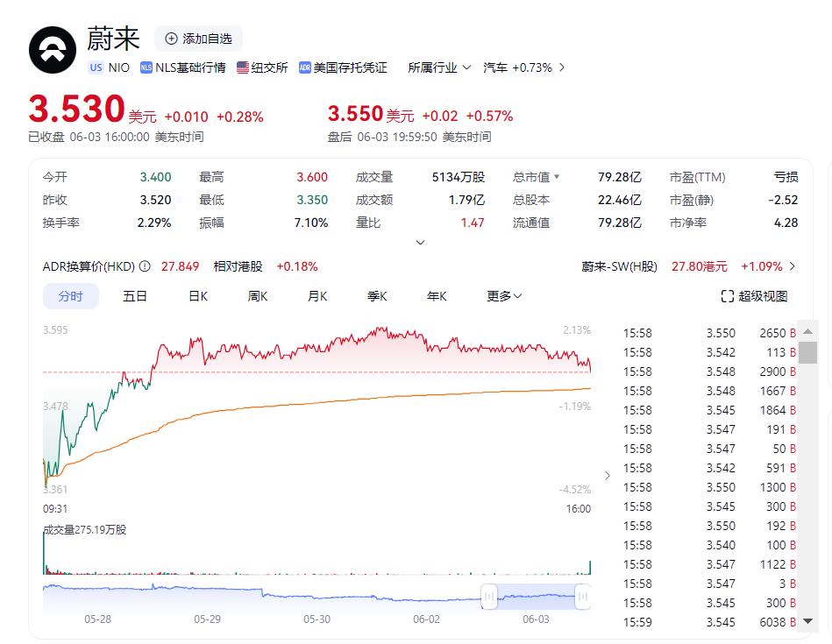The width and height of the screenshot is (832, 644).
Task: Add 蔚来 to watchlist with 添加自选
Action: click(198, 39)
